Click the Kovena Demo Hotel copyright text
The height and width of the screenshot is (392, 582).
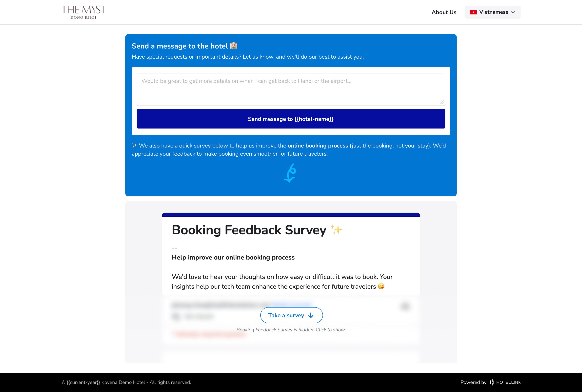[126, 382]
